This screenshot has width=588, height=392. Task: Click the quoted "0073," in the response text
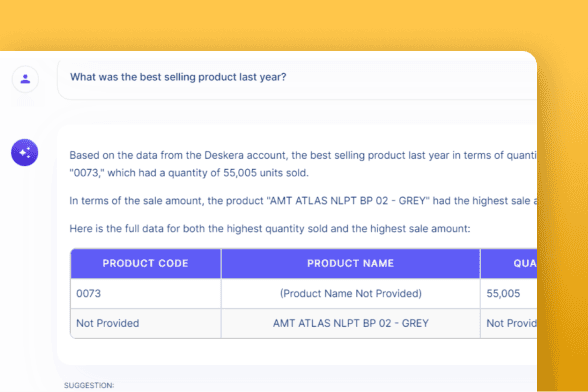point(87,173)
